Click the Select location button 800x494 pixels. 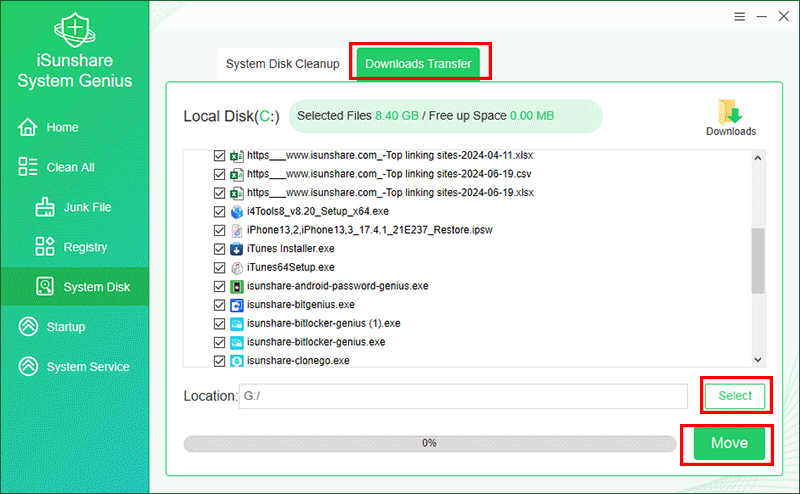734,396
